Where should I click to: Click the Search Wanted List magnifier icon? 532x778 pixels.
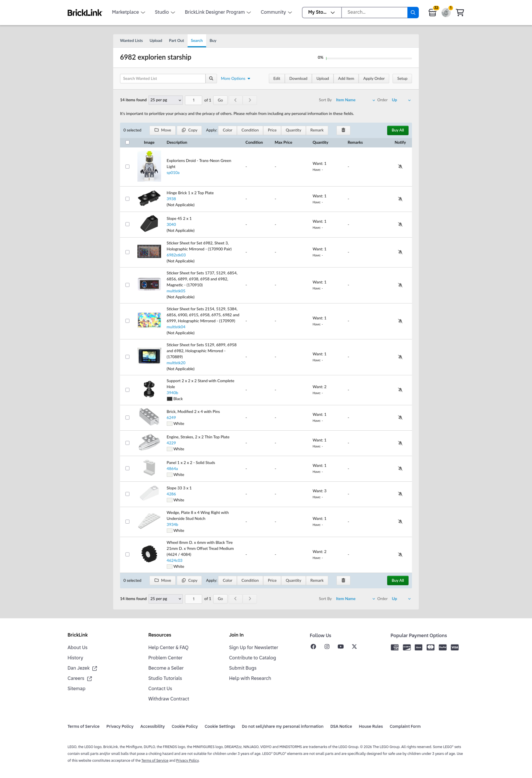click(x=211, y=78)
